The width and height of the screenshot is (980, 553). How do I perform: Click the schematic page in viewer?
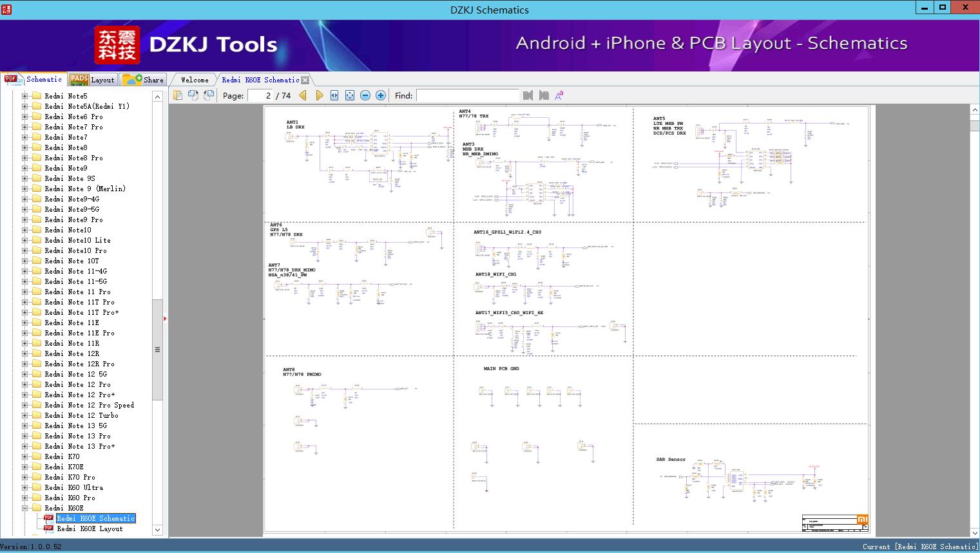point(566,319)
